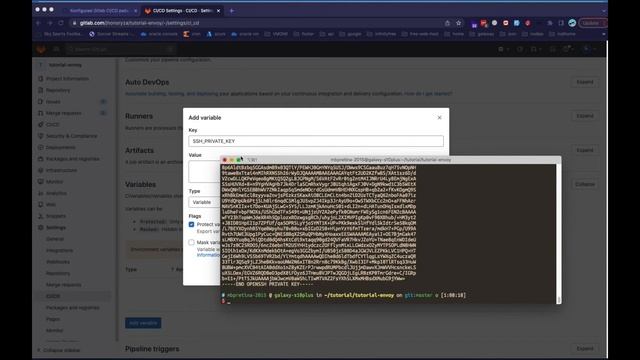This screenshot has height=360, width=640.
Task: Click the GitLab search field
Action: click(x=121, y=49)
